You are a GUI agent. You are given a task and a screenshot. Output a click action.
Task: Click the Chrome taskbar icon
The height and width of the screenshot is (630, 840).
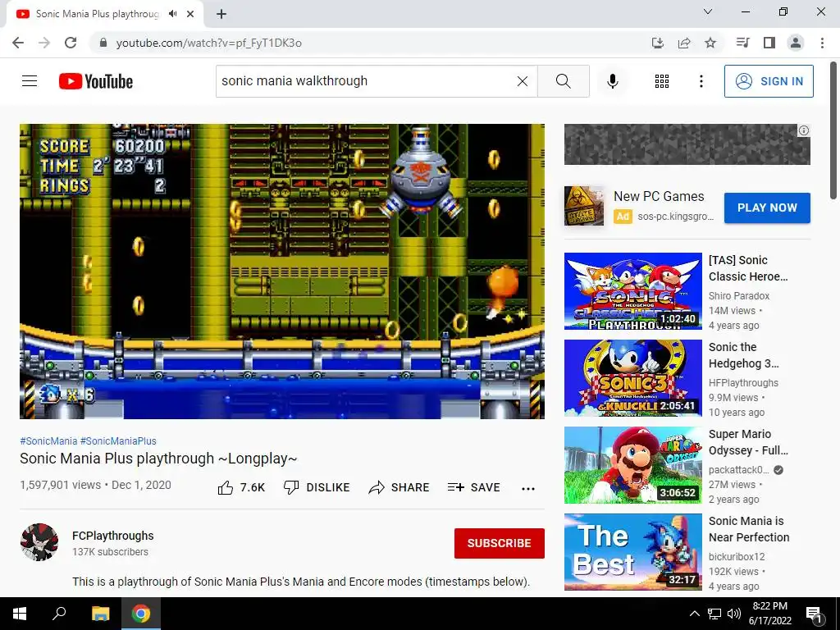click(x=141, y=614)
